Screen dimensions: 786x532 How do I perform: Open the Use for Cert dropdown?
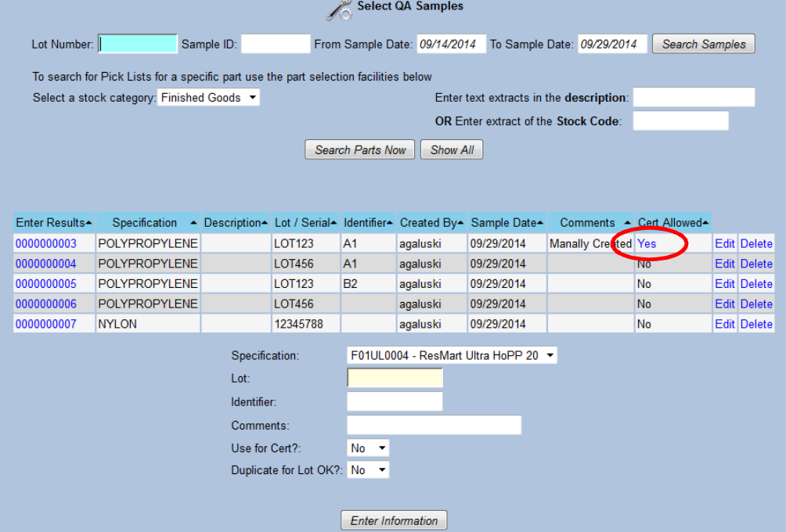point(368,448)
